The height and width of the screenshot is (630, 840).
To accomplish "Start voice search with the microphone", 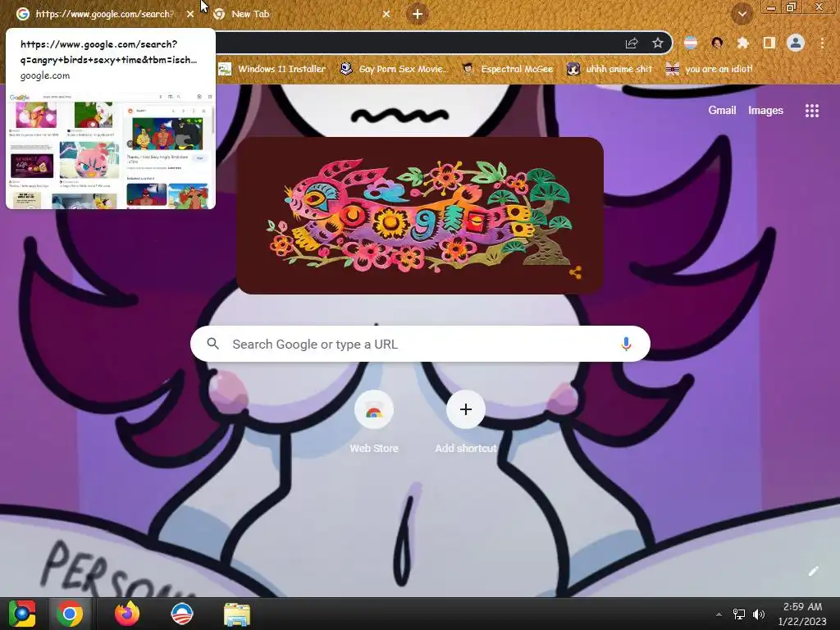I will 626,344.
